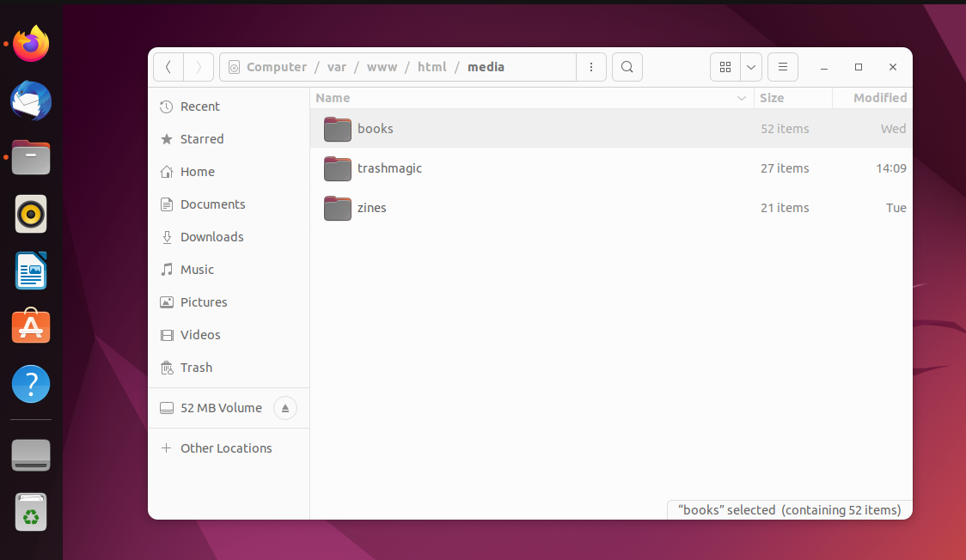Sort by the Modified column header
Viewport: 966px width, 560px height.
[872, 98]
